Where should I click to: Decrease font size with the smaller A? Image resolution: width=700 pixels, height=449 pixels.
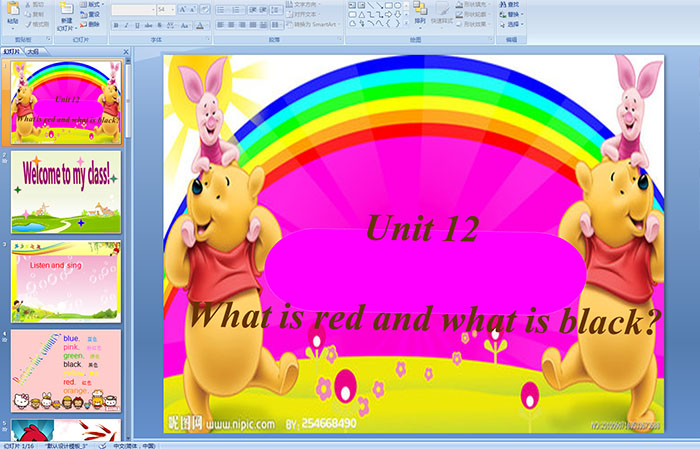coord(193,9)
